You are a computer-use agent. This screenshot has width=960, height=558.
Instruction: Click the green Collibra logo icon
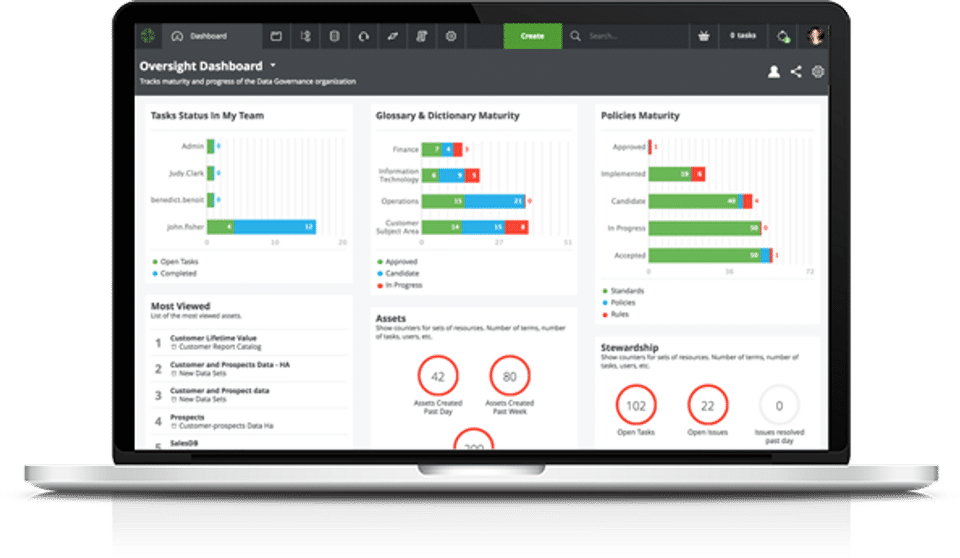click(148, 36)
